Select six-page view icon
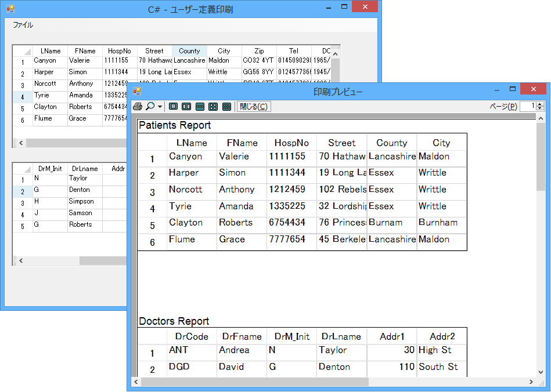 pos(226,106)
